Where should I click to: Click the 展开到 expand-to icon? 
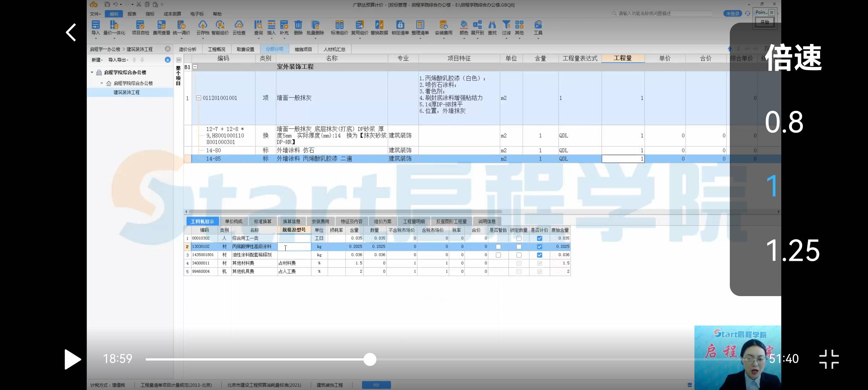click(478, 27)
